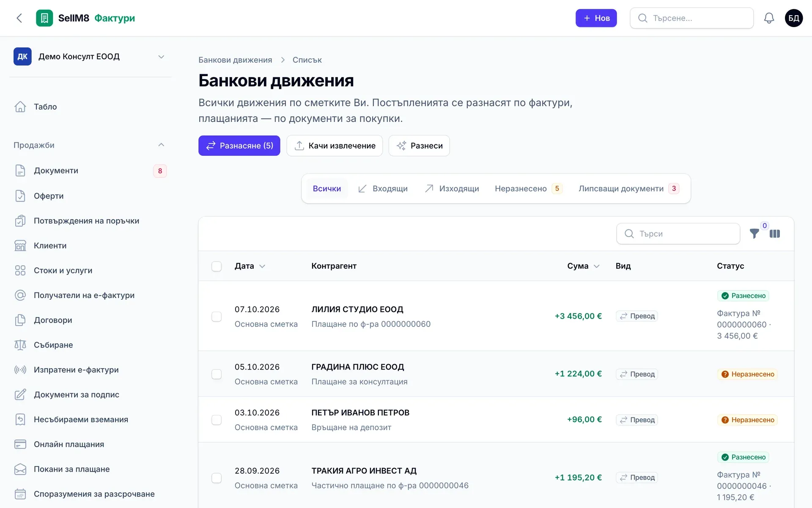Check the ТРАКИЯ АГРО ИНВЕСТ АД row
Image resolution: width=812 pixels, height=508 pixels.
(x=217, y=478)
